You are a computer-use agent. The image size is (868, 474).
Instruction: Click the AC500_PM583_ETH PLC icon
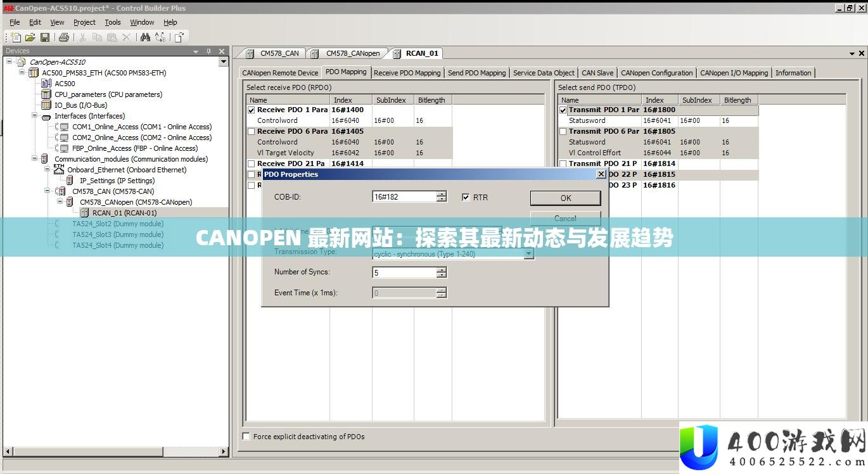[x=34, y=73]
